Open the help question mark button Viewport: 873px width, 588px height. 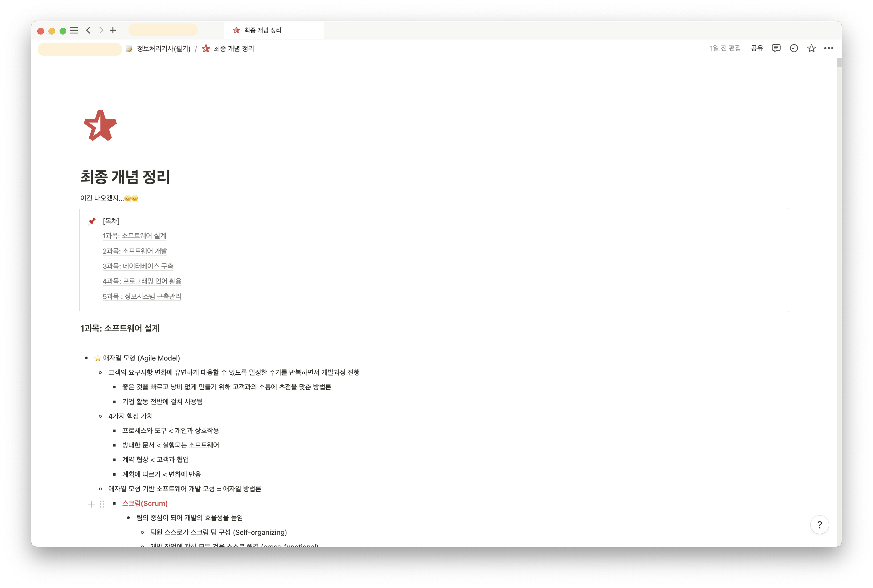[x=819, y=525]
